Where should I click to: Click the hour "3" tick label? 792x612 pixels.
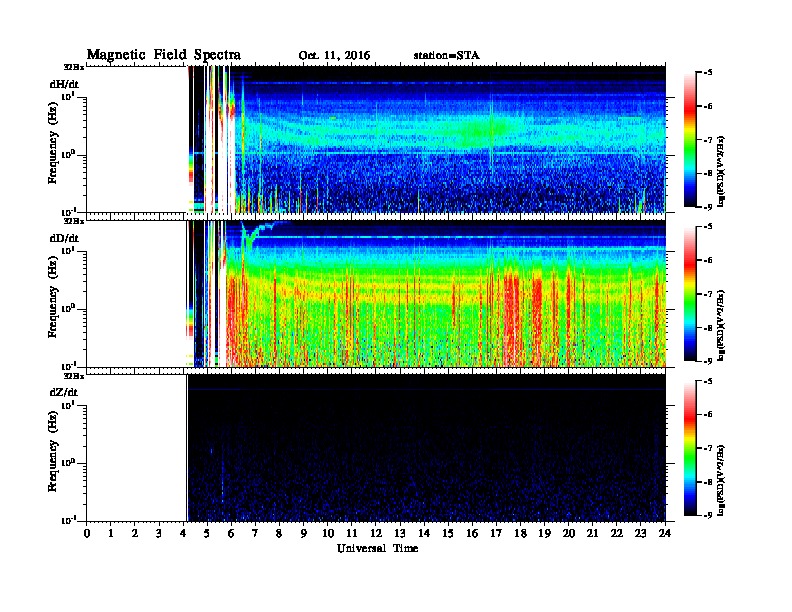[x=159, y=533]
